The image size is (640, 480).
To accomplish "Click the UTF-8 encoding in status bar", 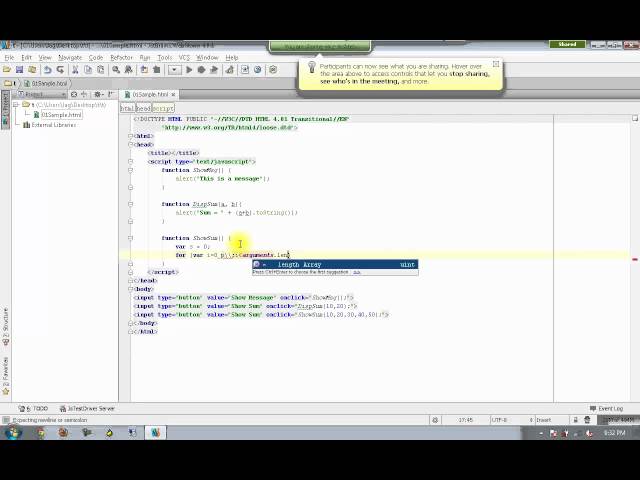I will (x=499, y=420).
